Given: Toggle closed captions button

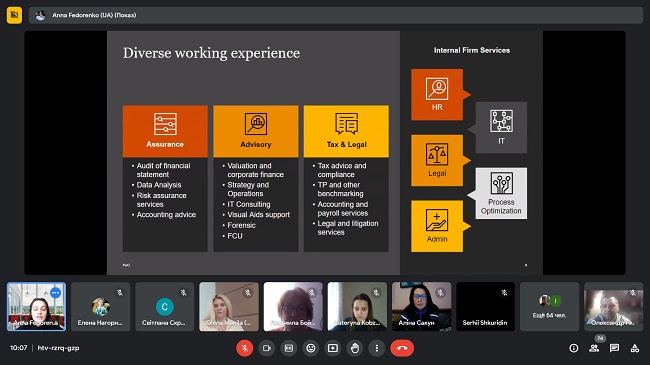Looking at the screenshot, I should (289, 348).
